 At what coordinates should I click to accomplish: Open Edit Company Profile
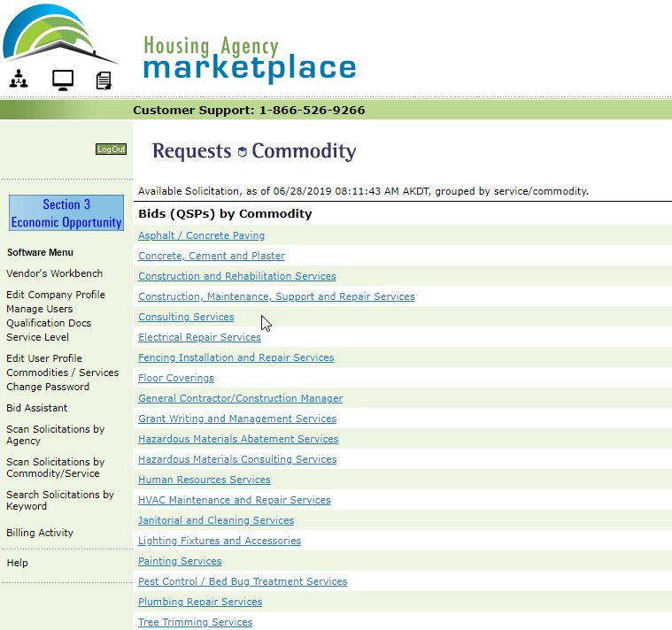(56, 295)
